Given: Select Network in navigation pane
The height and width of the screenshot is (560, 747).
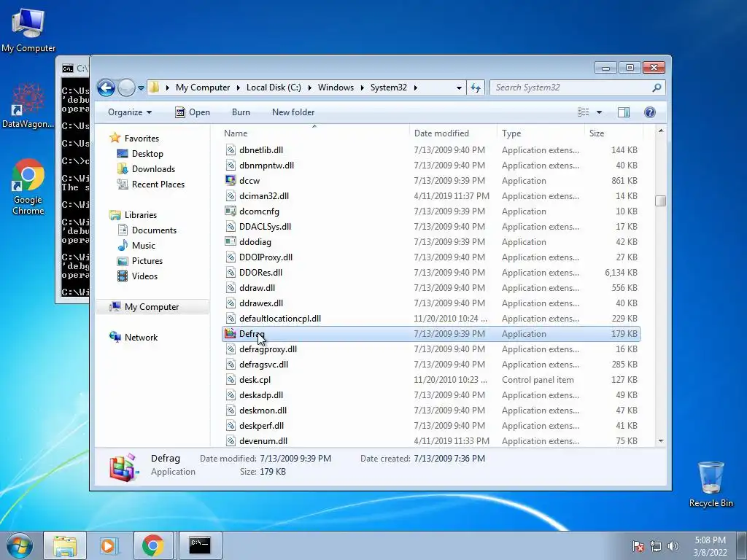Looking at the screenshot, I should tap(141, 338).
